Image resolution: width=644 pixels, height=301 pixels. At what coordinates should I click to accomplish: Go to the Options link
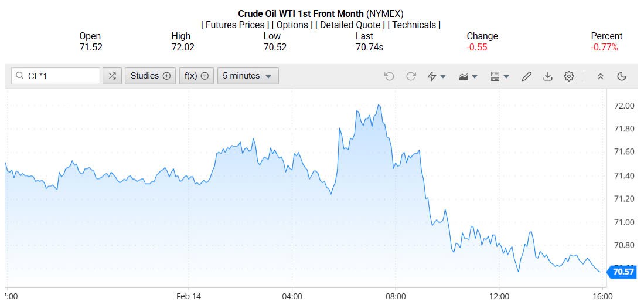click(292, 25)
